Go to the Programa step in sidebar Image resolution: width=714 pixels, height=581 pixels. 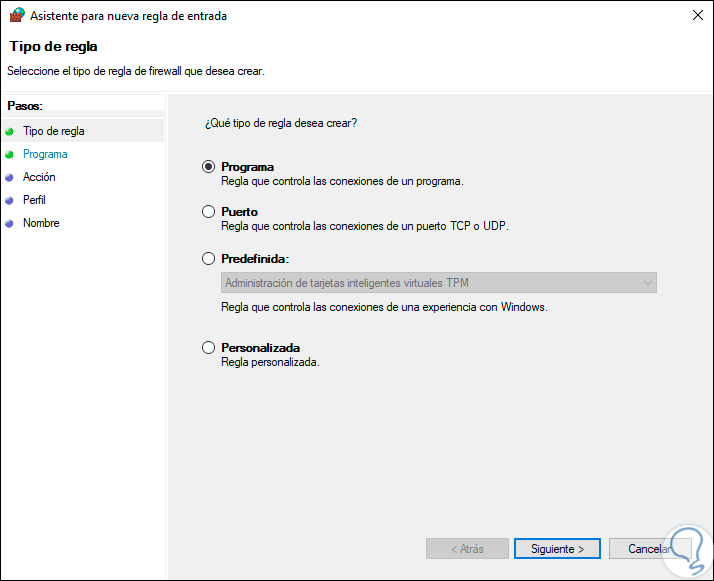pyautogui.click(x=45, y=154)
